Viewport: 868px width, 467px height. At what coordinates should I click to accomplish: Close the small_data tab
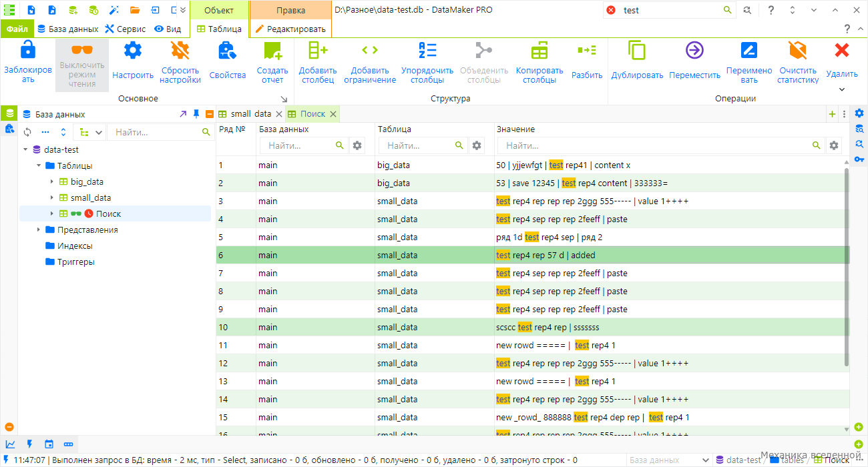coord(279,114)
